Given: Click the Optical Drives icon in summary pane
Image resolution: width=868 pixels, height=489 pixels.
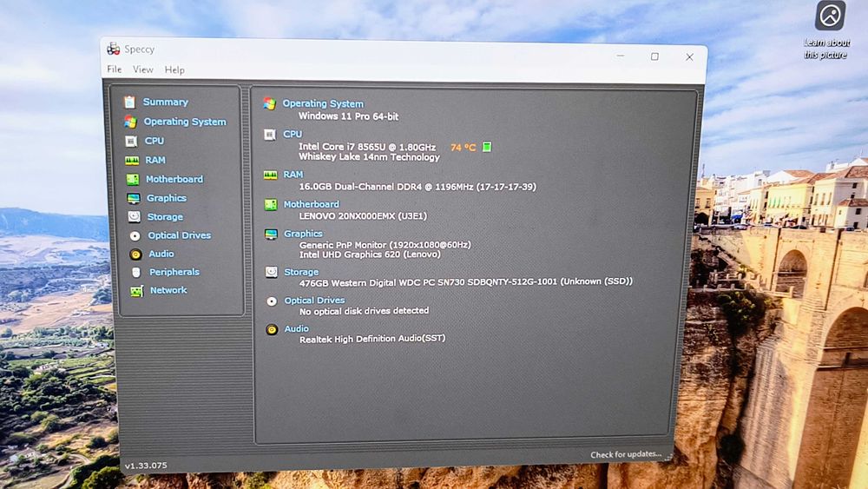Looking at the screenshot, I should click(x=271, y=301).
